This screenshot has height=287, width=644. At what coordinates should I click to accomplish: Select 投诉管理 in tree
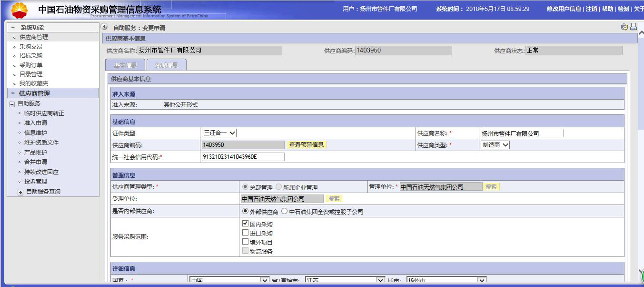pos(36,182)
